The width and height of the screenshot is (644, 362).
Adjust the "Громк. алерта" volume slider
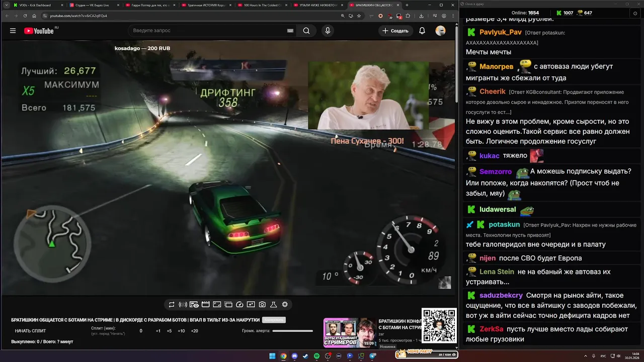(293, 331)
